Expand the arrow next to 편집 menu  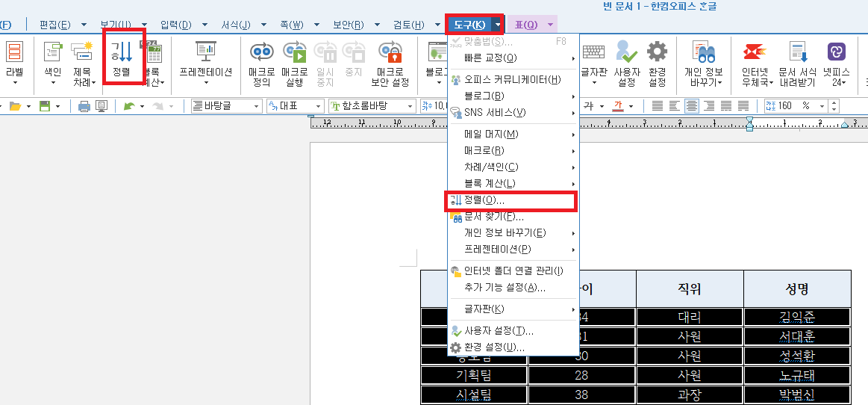coord(84,25)
